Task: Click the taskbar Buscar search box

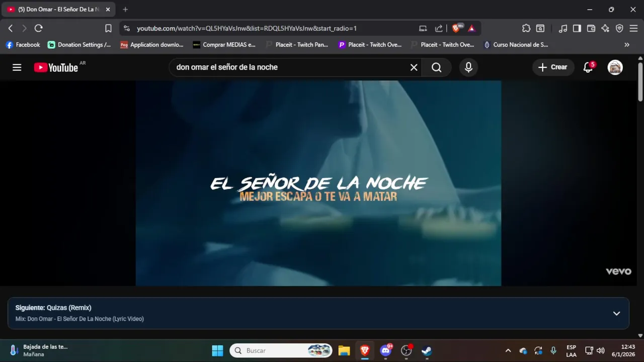Action: [281, 350]
